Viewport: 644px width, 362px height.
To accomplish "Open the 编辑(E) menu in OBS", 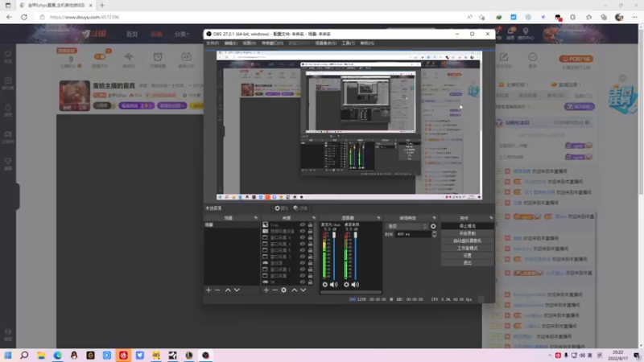I will click(x=230, y=43).
